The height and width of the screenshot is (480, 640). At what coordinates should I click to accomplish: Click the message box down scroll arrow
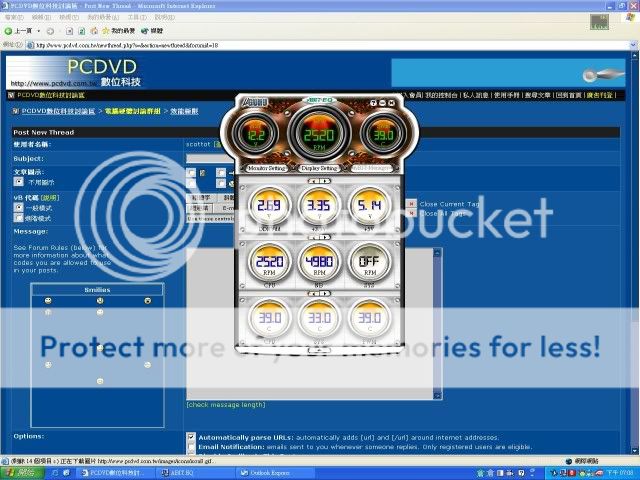point(437,395)
